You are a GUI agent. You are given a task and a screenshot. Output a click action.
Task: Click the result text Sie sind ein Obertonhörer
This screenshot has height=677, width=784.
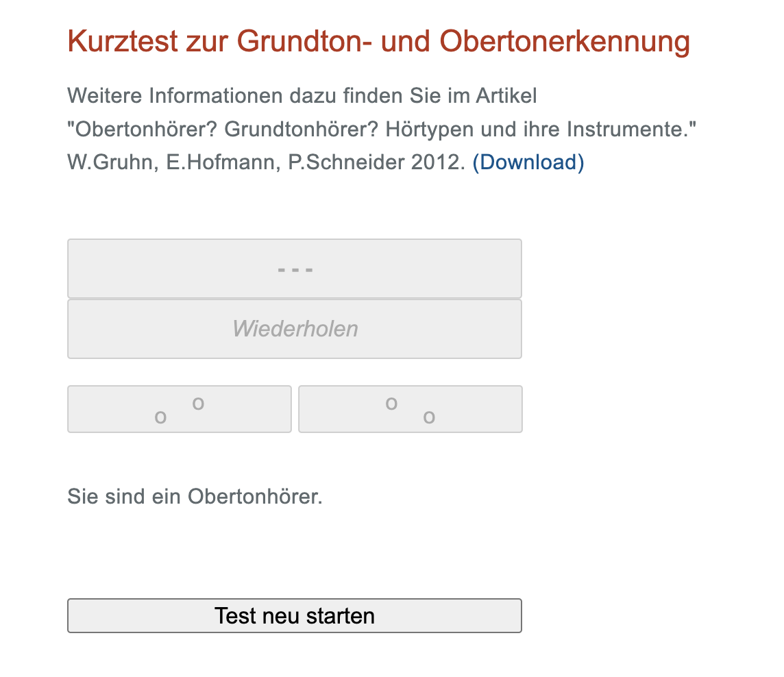click(x=195, y=496)
